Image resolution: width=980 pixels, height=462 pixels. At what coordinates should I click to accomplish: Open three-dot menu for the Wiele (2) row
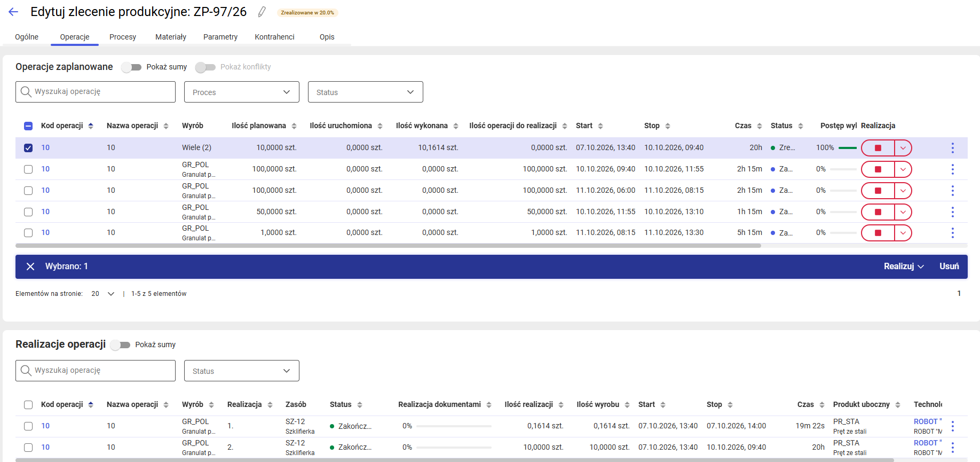coord(953,148)
